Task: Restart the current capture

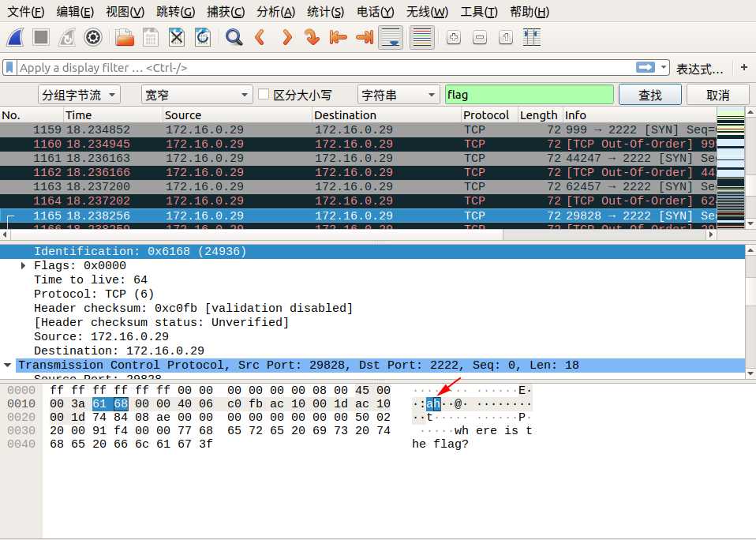Action: [x=67, y=37]
